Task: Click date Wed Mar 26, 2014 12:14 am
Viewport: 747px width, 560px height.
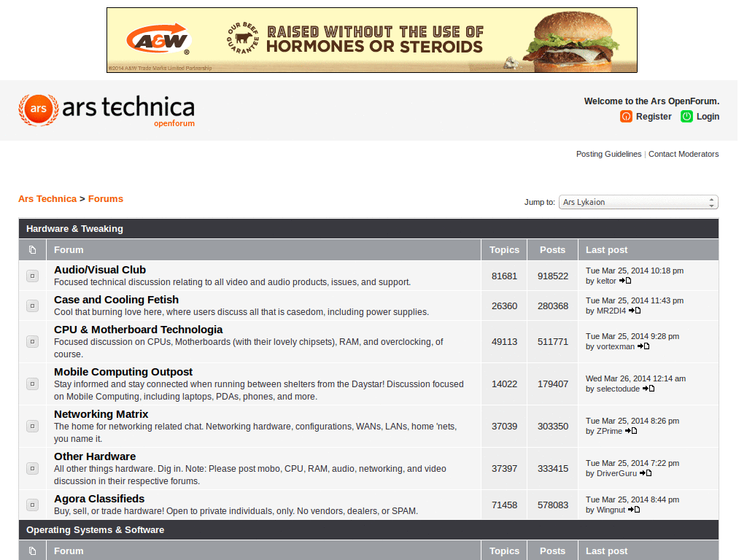Action: [x=636, y=378]
